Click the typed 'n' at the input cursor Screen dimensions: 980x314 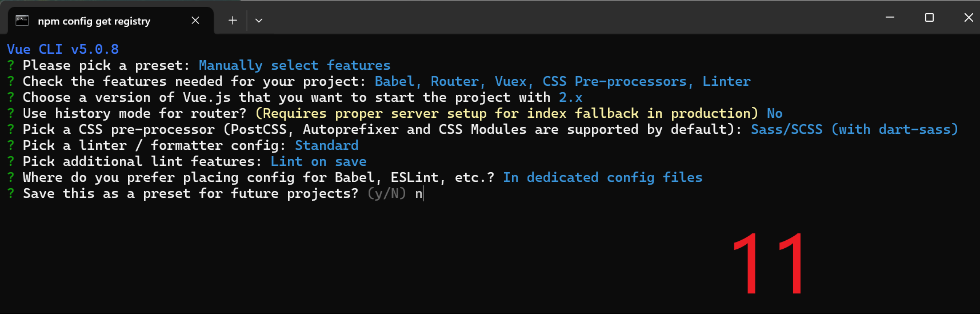click(418, 194)
